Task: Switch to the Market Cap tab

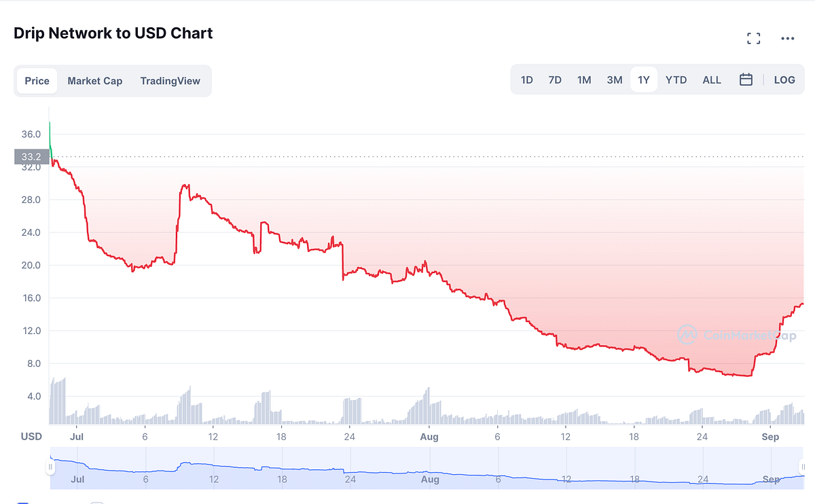Action: tap(94, 80)
